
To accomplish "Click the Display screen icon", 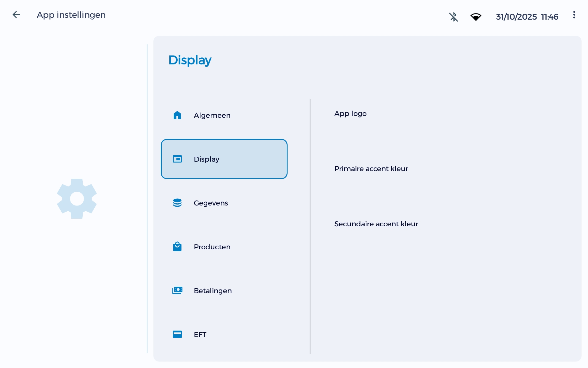I will point(177,159).
